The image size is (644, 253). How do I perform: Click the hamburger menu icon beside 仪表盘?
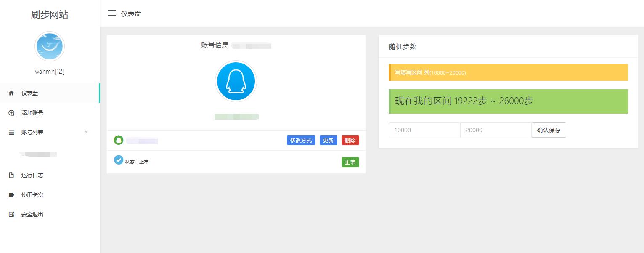111,13
